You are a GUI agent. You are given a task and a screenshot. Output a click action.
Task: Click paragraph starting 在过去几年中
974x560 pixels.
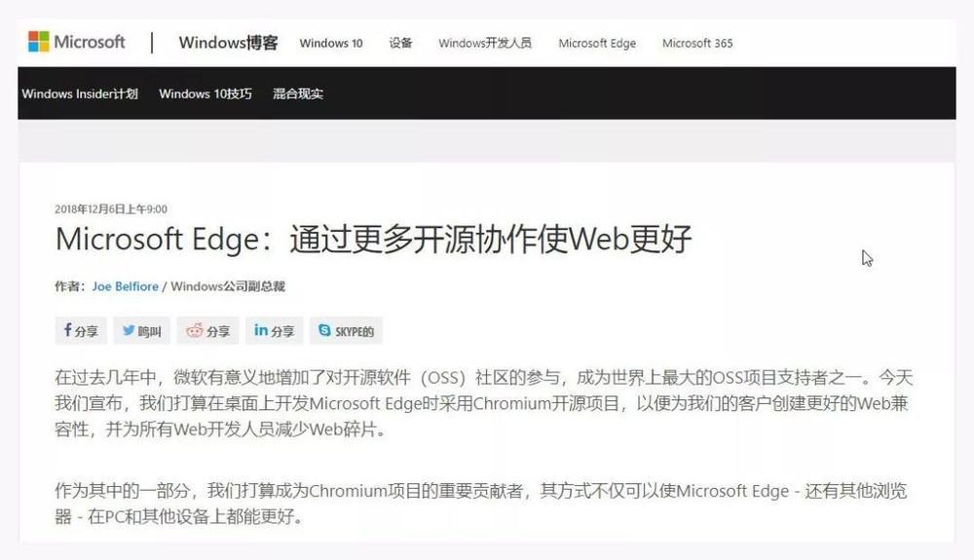pyautogui.click(x=484, y=403)
